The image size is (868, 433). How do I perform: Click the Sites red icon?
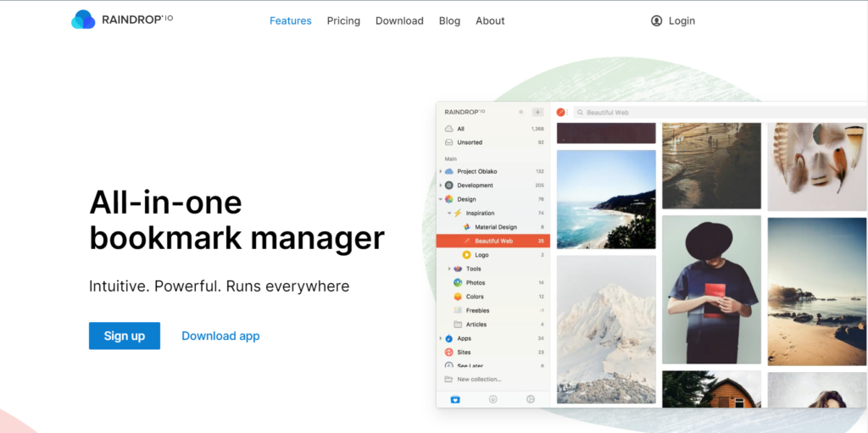point(449,353)
